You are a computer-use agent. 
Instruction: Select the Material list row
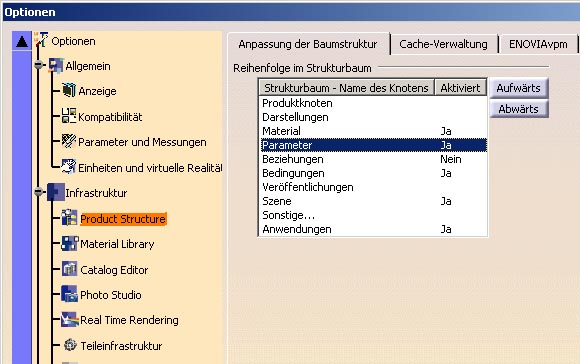click(x=373, y=131)
